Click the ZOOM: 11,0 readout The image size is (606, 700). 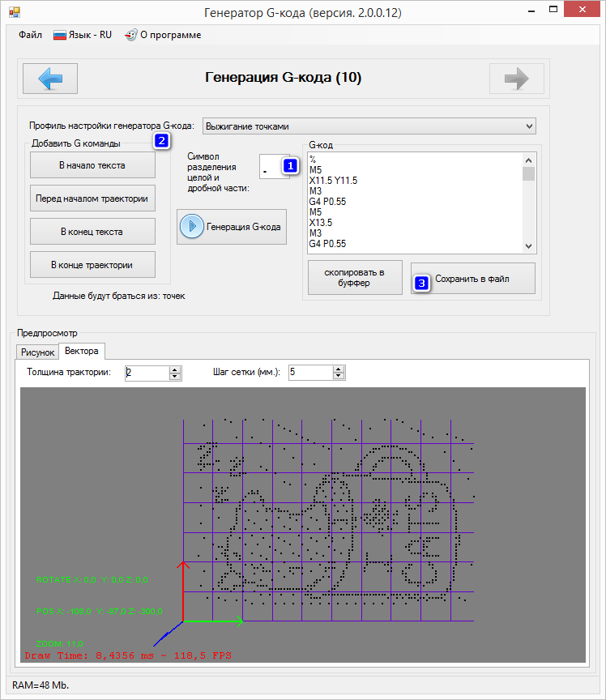59,644
